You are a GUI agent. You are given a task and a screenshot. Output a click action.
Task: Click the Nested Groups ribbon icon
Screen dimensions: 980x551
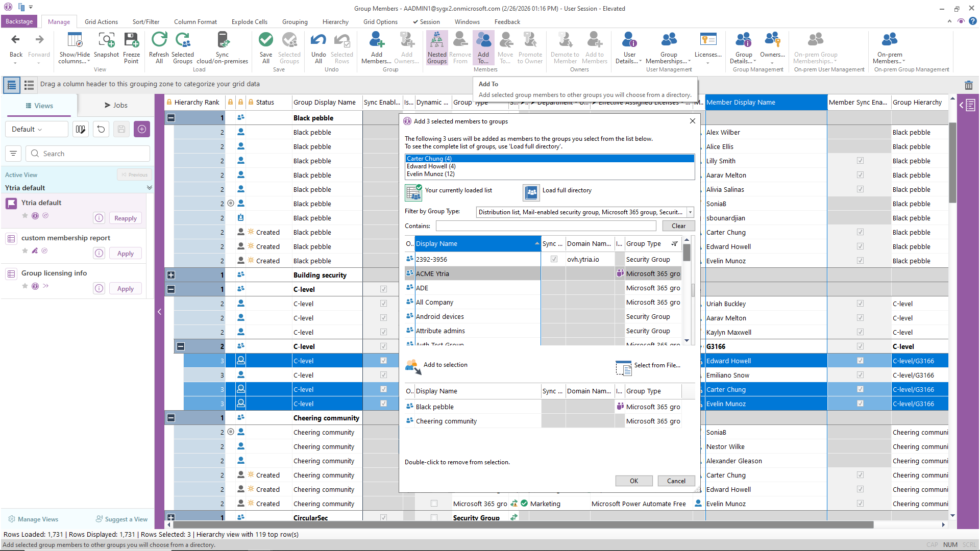436,41
